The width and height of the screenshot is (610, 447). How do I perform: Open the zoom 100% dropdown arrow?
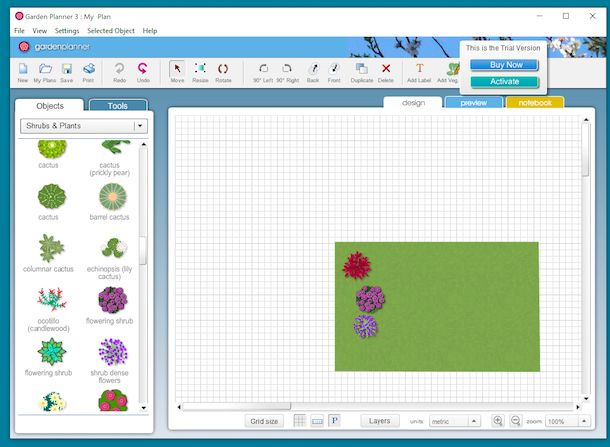pyautogui.click(x=584, y=421)
